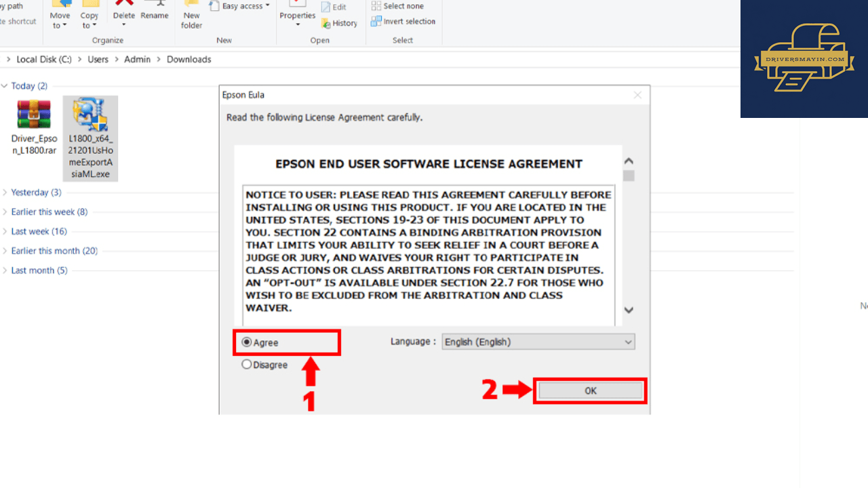The height and width of the screenshot is (488, 868).
Task: Go to Local Disk (C:) in address bar
Action: pos(44,60)
